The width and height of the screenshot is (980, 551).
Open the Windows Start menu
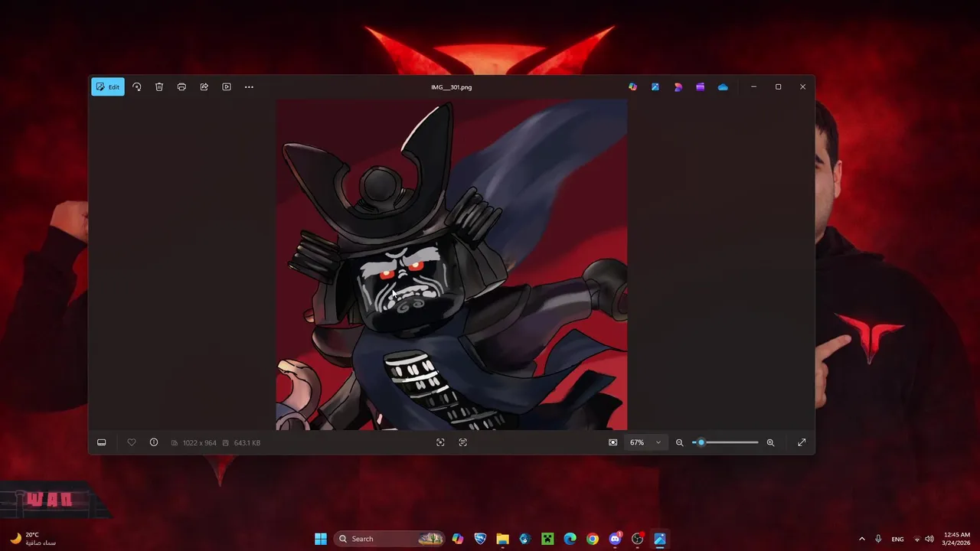(x=321, y=539)
